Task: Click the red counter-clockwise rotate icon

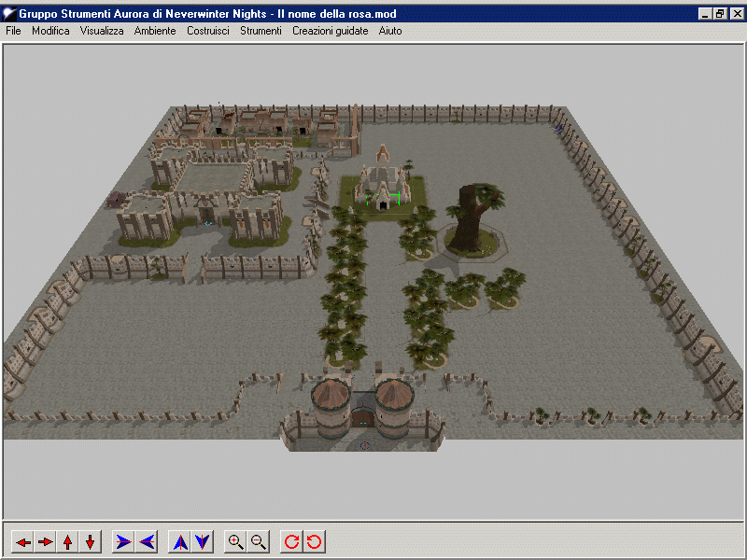Action: coord(314,542)
